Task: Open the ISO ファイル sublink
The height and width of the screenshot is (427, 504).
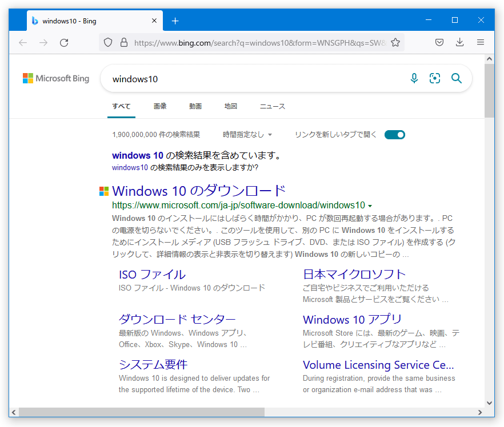Action: (152, 275)
